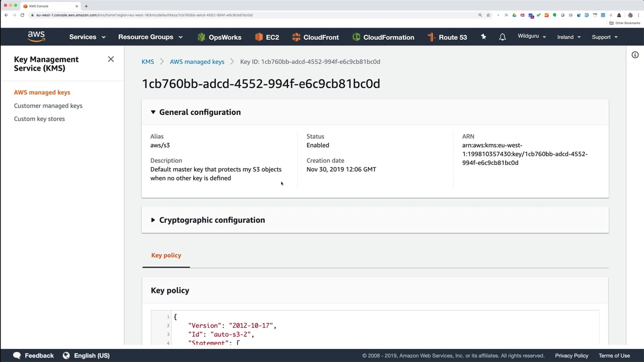The width and height of the screenshot is (644, 362).
Task: Open Custom key stores in sidebar
Action: click(39, 119)
